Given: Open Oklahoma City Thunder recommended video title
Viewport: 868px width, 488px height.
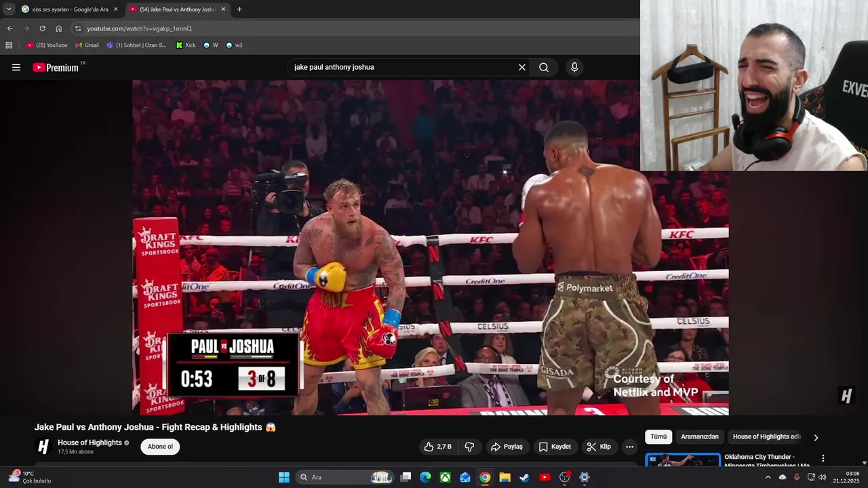Looking at the screenshot, I should point(768,461).
